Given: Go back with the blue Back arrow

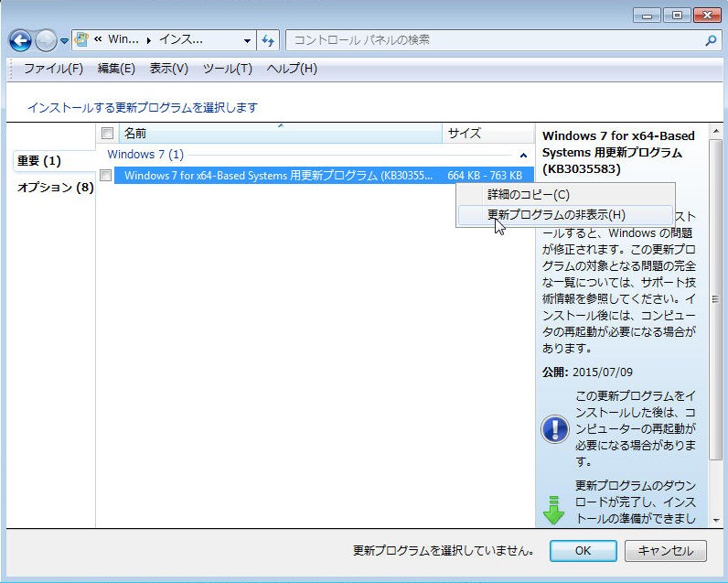Looking at the screenshot, I should click(20, 41).
